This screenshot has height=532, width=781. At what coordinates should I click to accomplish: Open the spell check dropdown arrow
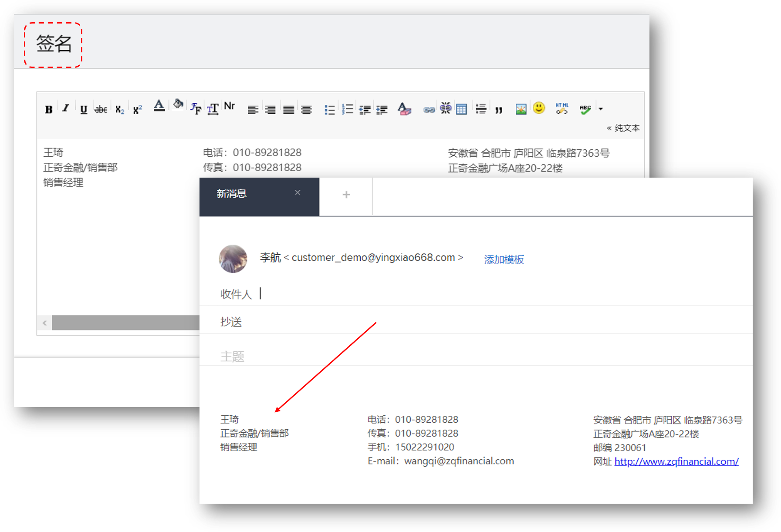coord(601,109)
